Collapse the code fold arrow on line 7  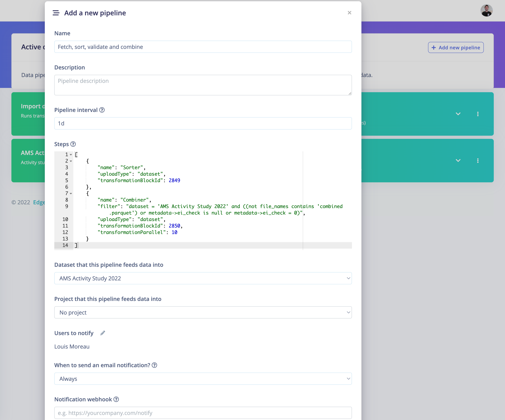(x=71, y=193)
